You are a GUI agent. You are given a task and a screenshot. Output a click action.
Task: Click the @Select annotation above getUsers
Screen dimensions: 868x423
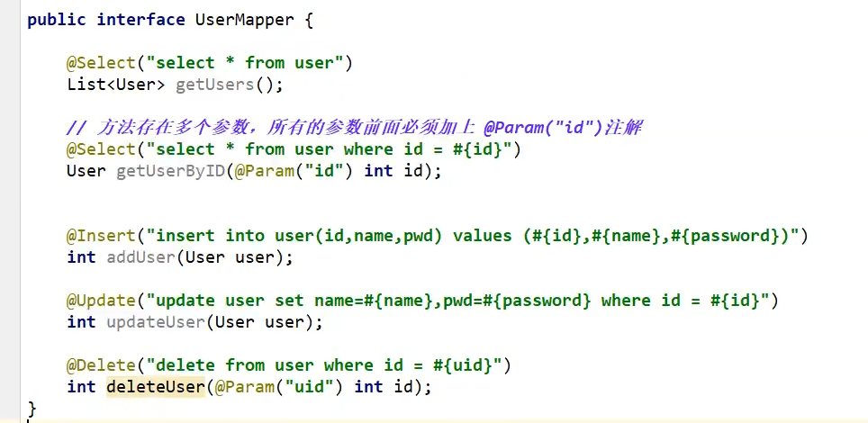(x=101, y=63)
